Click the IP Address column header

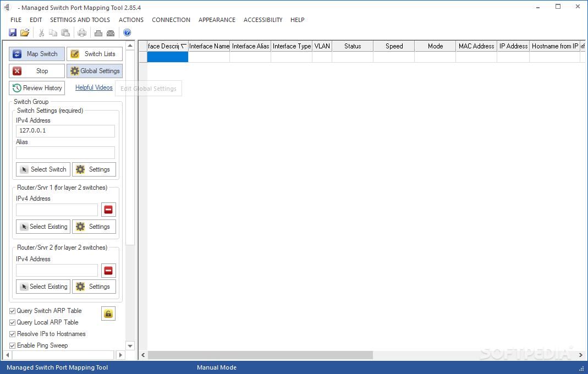[x=513, y=46]
